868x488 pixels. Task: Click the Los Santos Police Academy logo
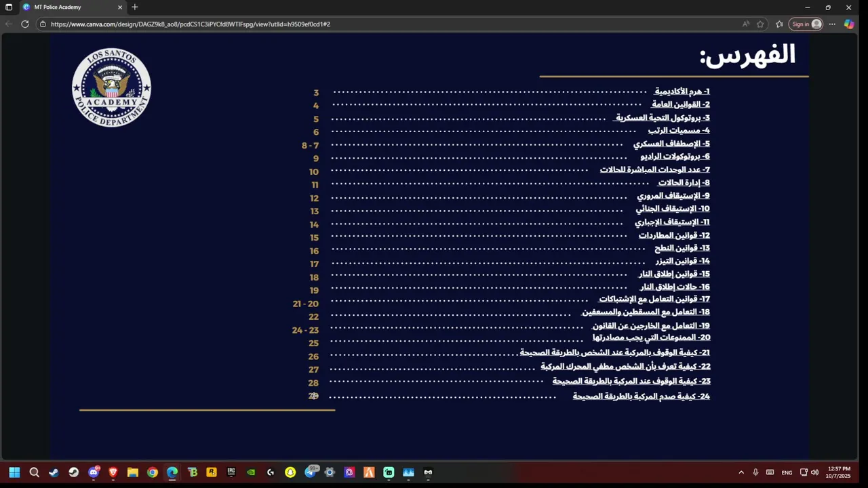(x=111, y=87)
